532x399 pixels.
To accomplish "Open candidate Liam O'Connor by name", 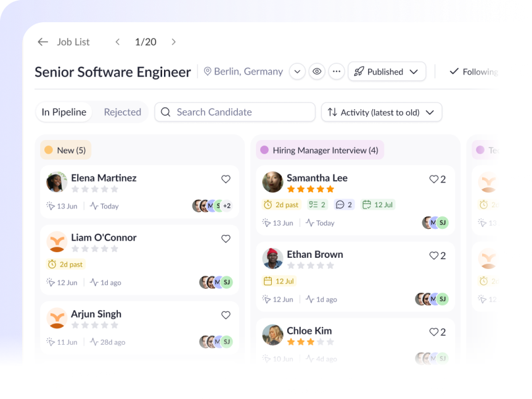I will click(x=104, y=238).
